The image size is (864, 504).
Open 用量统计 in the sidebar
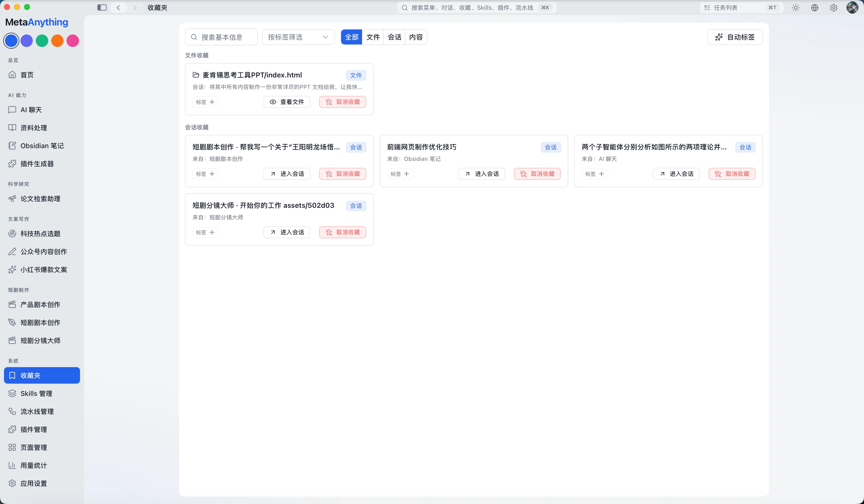(x=42, y=465)
